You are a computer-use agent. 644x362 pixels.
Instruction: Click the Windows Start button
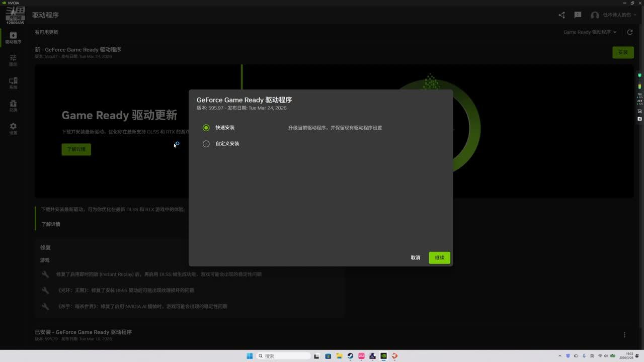pyautogui.click(x=250, y=356)
